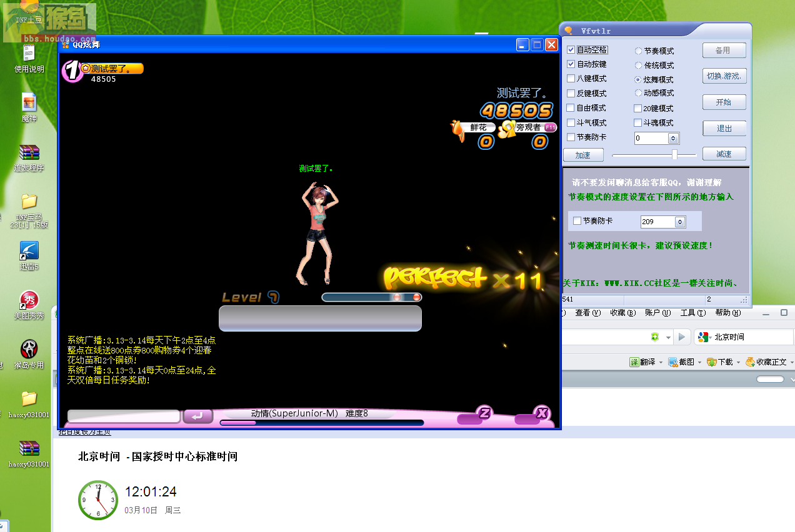Click the stepper arrows on the 0 field

pos(673,139)
